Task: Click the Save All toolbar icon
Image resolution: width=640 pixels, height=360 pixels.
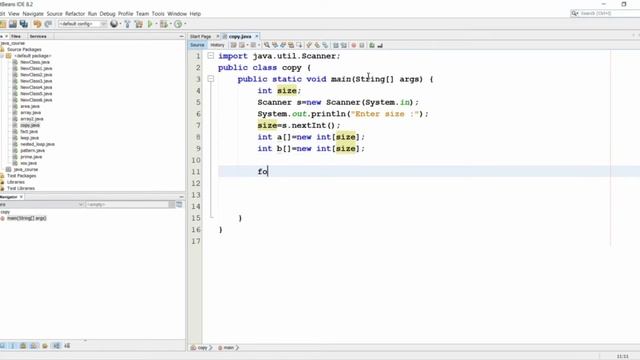Action: (24, 24)
